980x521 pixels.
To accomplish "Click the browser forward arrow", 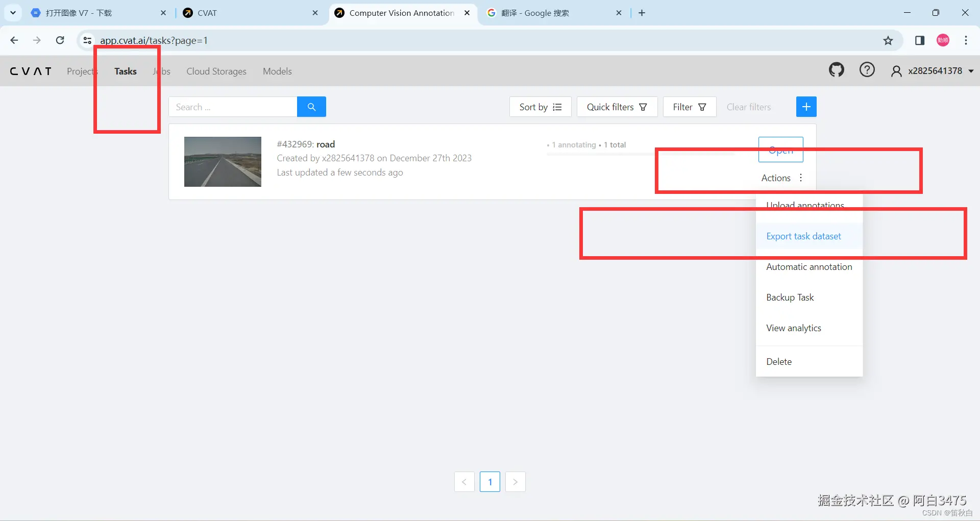I will pos(37,40).
